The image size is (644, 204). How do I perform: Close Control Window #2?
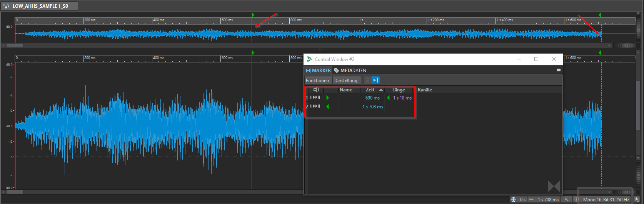click(x=554, y=59)
